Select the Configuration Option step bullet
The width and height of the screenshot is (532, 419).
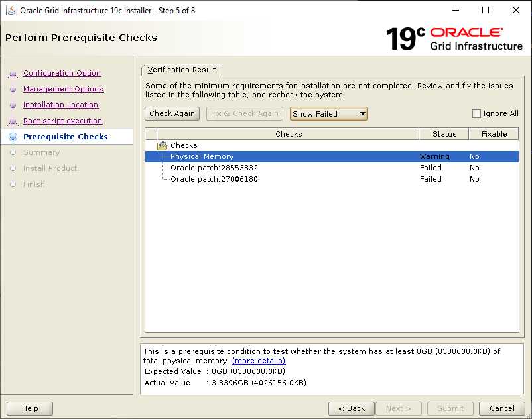tap(13, 73)
